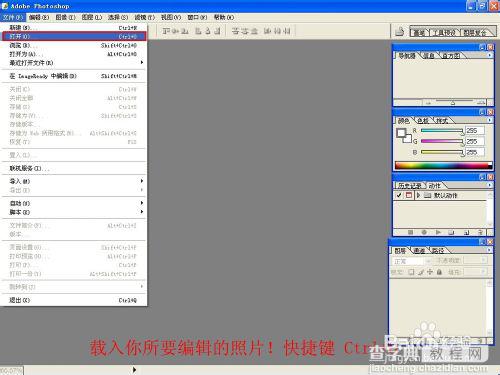This screenshot has width=500, height=375.
Task: Toggle the dialog control box for 默认动作
Action: 409,195
